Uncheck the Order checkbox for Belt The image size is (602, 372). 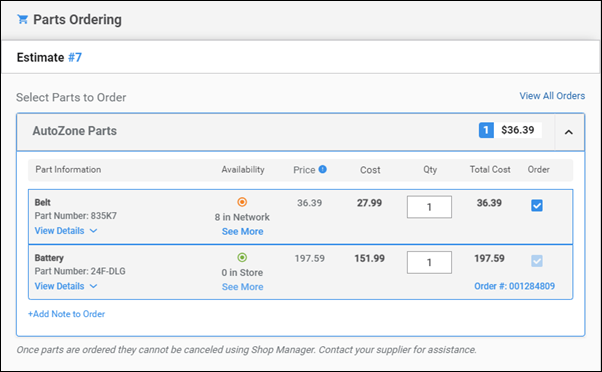coord(537,205)
